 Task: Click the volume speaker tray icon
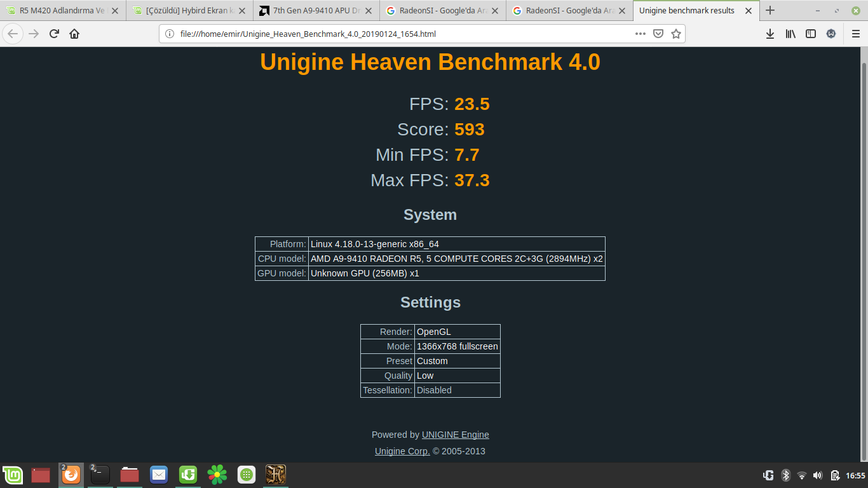818,475
